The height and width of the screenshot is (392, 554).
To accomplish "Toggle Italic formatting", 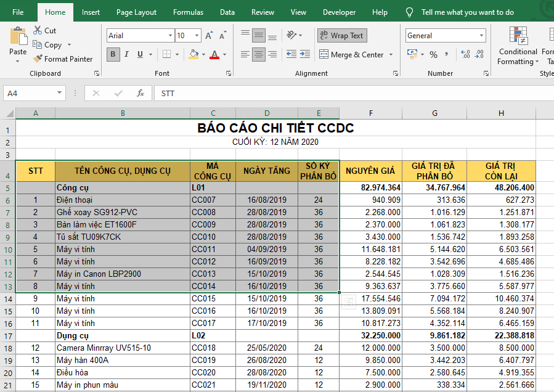I will coord(127,54).
